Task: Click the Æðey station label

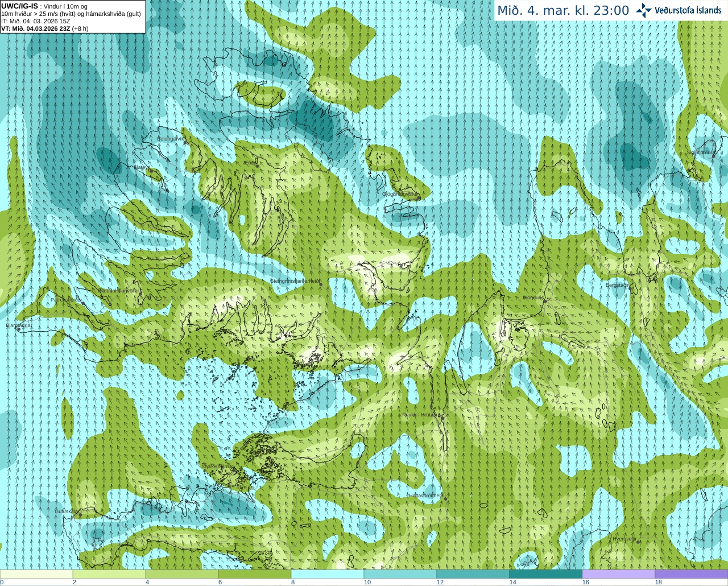Action: coord(250,163)
